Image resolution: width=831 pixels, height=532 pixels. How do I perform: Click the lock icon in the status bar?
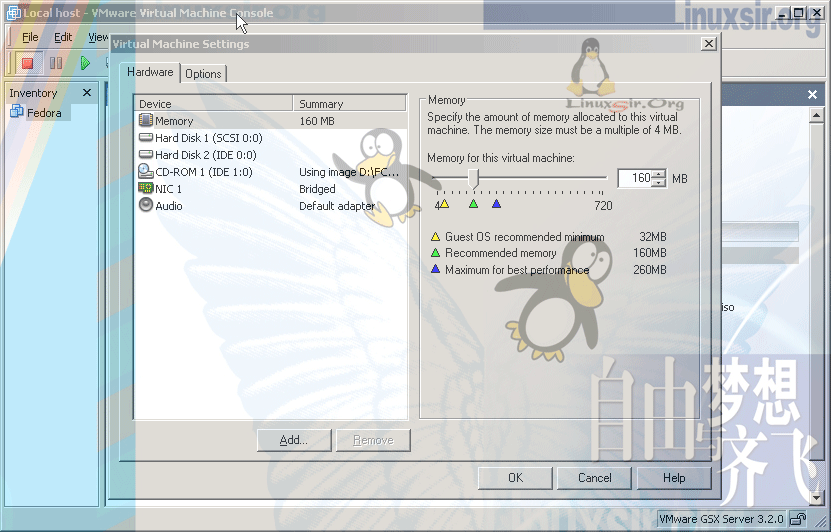[798, 518]
